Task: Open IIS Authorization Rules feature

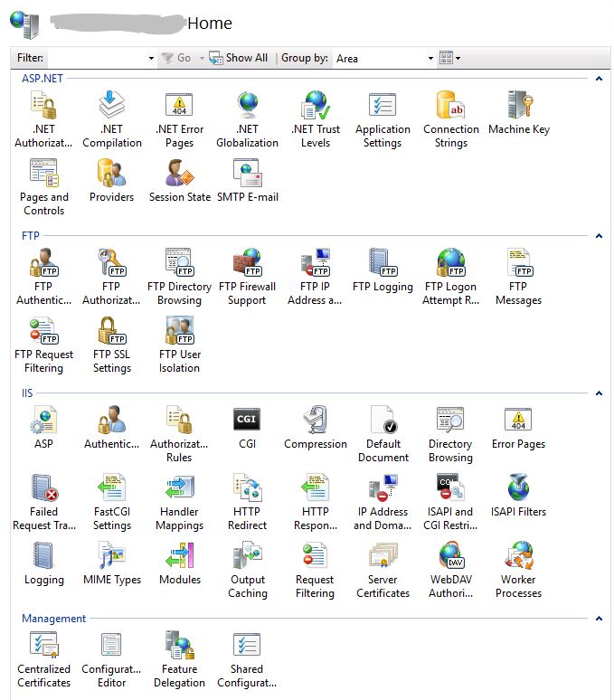Action: 179,434
